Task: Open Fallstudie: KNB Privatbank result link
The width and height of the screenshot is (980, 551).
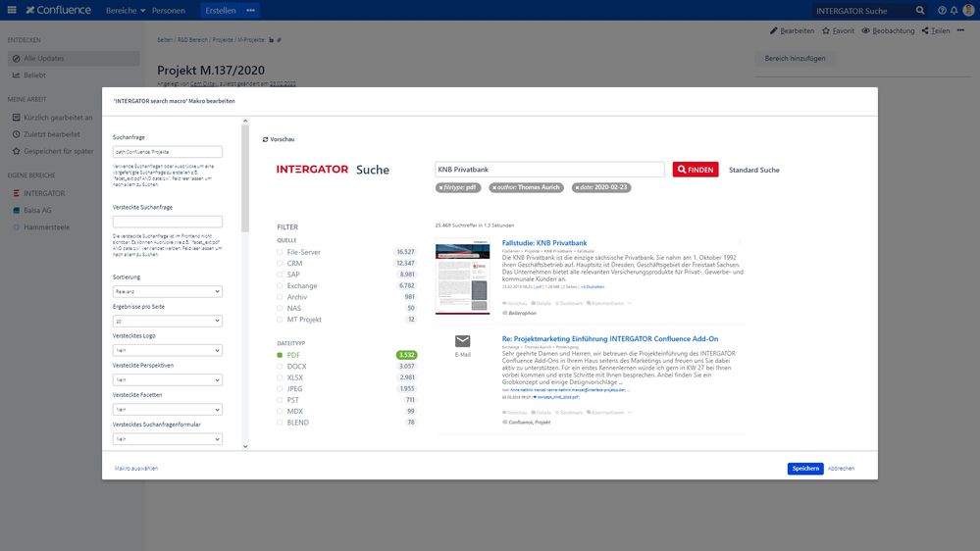Action: tap(544, 243)
